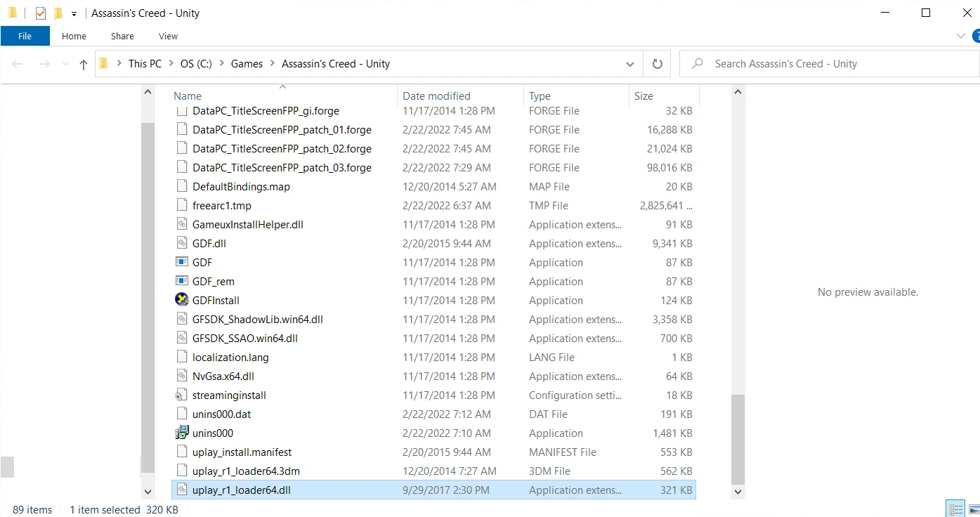The width and height of the screenshot is (980, 517).
Task: Go up one folder level
Action: (x=84, y=64)
